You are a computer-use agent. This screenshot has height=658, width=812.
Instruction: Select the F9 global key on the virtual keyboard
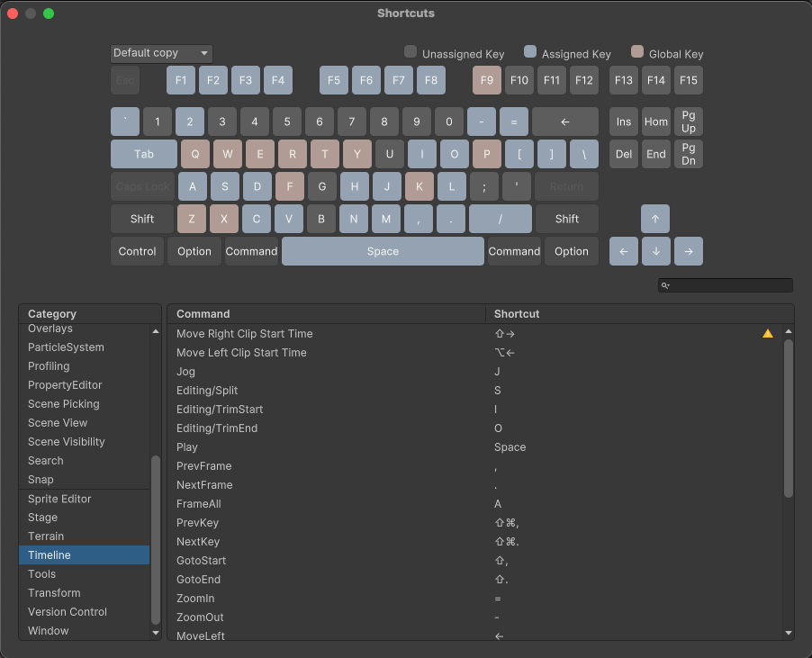point(486,80)
